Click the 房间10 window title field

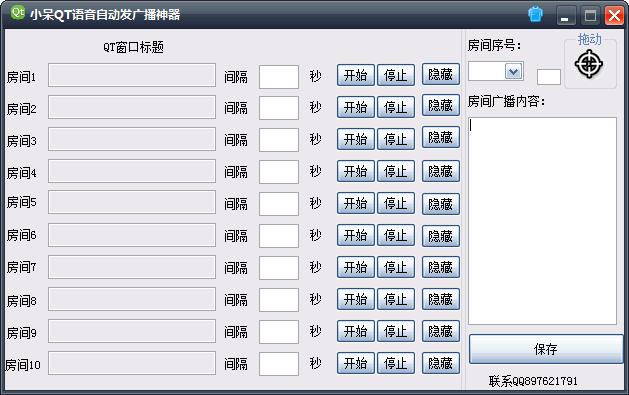click(132, 363)
